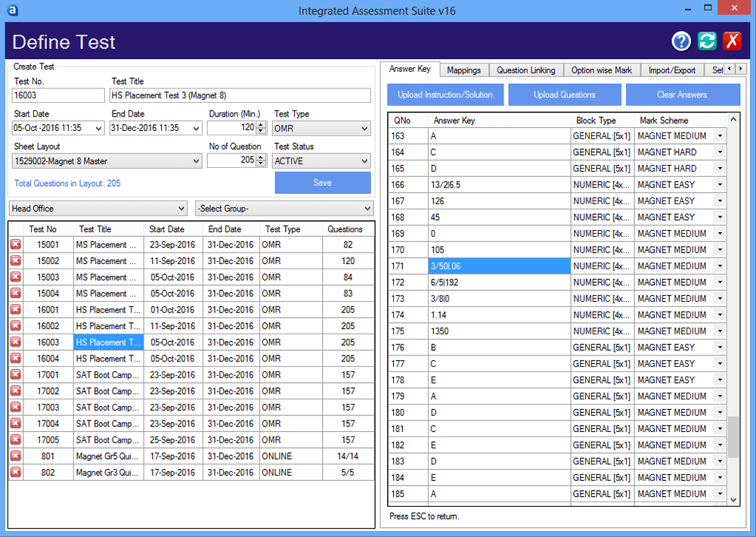
Task: Select the answer key cell for question 171
Action: (500, 266)
